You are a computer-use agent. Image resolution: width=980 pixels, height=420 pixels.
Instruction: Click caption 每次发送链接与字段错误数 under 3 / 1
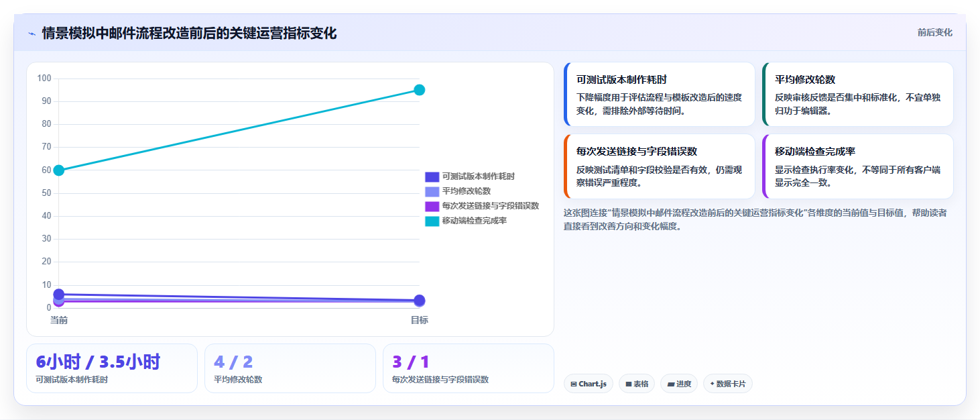click(440, 379)
